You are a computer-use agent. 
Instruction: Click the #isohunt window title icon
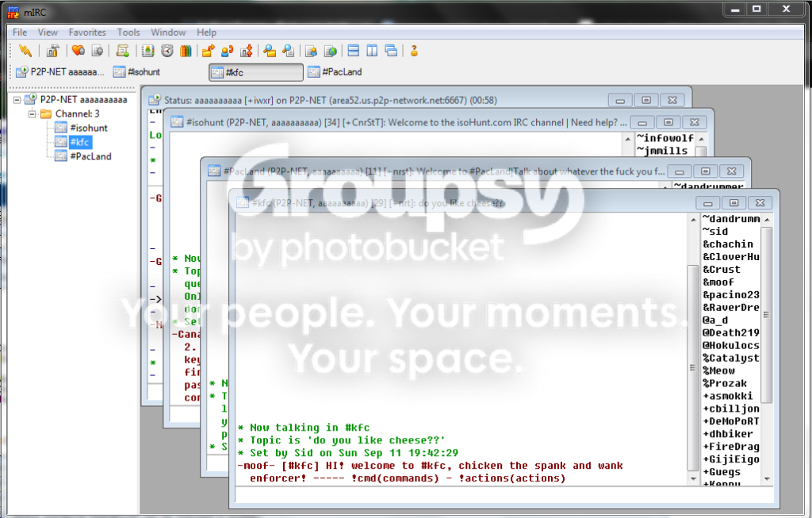[177, 121]
